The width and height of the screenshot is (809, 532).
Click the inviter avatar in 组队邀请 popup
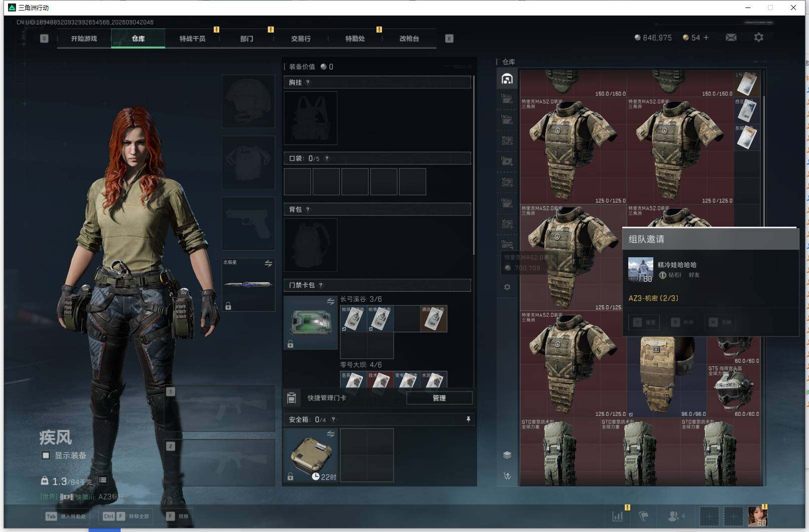[641, 270]
